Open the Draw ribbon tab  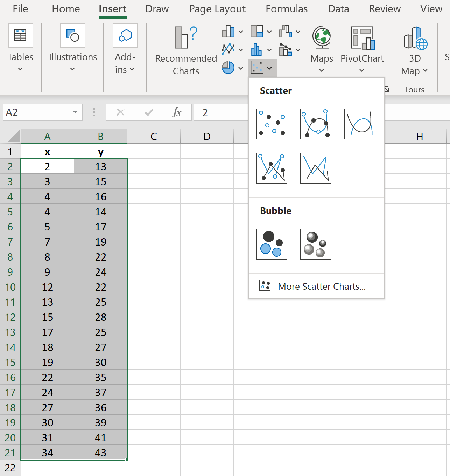[157, 9]
